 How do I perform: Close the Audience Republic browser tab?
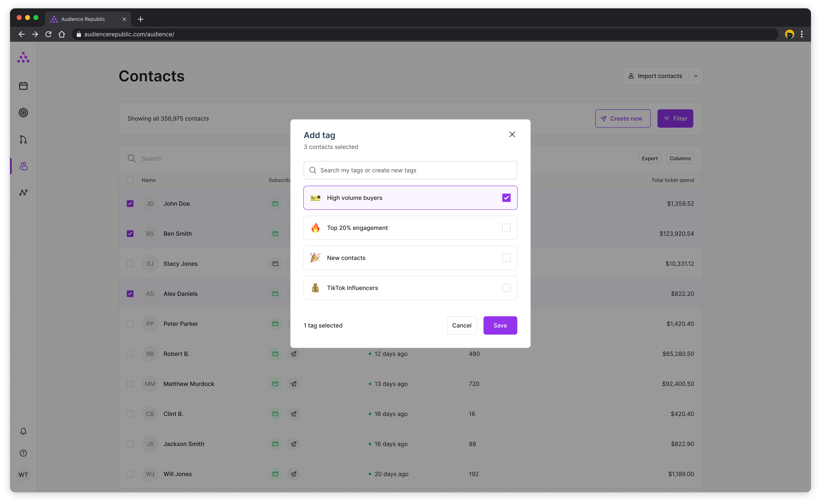click(124, 19)
